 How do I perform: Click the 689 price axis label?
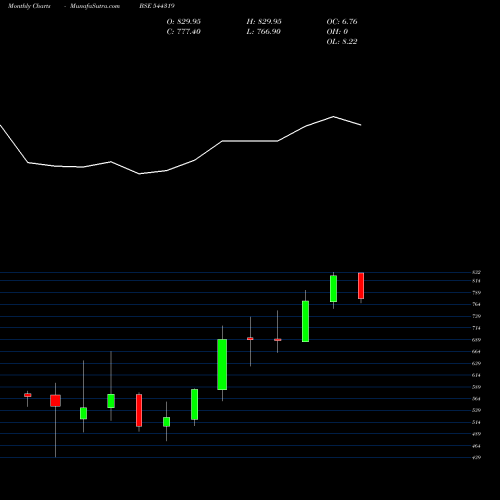point(476,340)
